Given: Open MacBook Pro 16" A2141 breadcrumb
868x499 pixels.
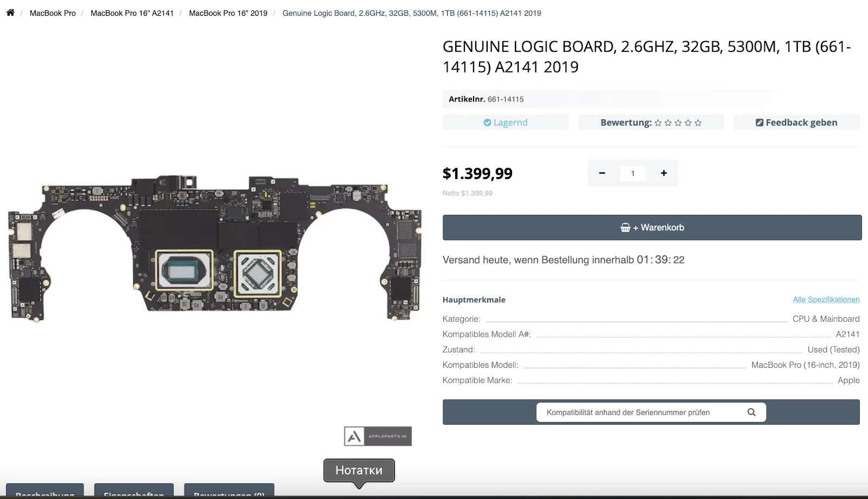Looking at the screenshot, I should point(132,13).
